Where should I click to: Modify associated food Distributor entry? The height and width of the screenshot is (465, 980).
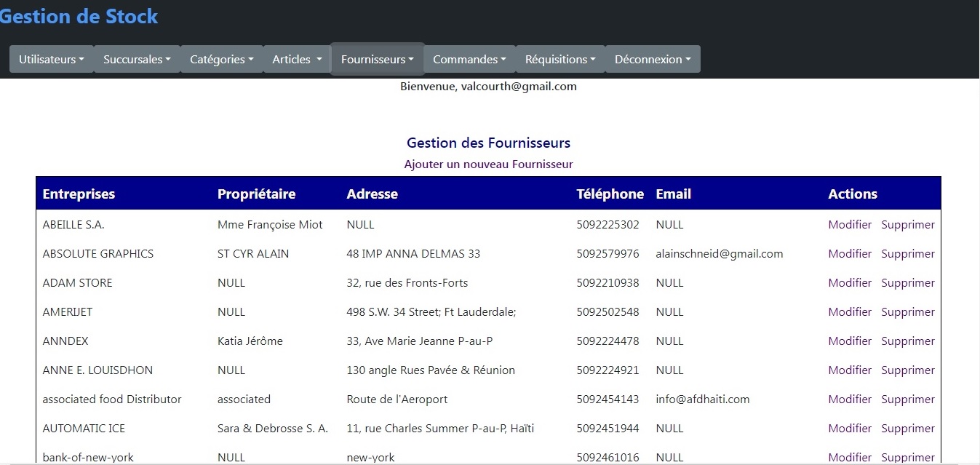pyautogui.click(x=849, y=400)
